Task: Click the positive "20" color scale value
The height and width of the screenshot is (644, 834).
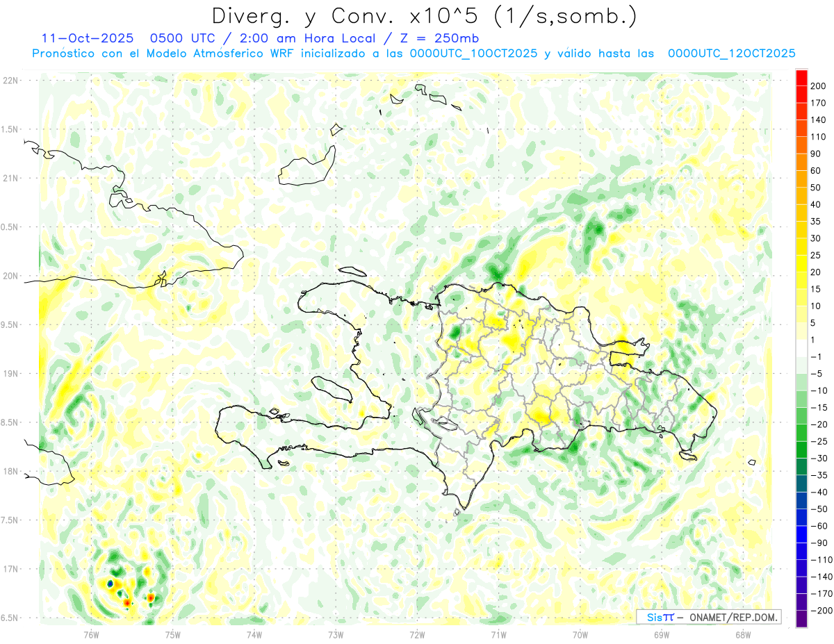Action: coord(817,272)
